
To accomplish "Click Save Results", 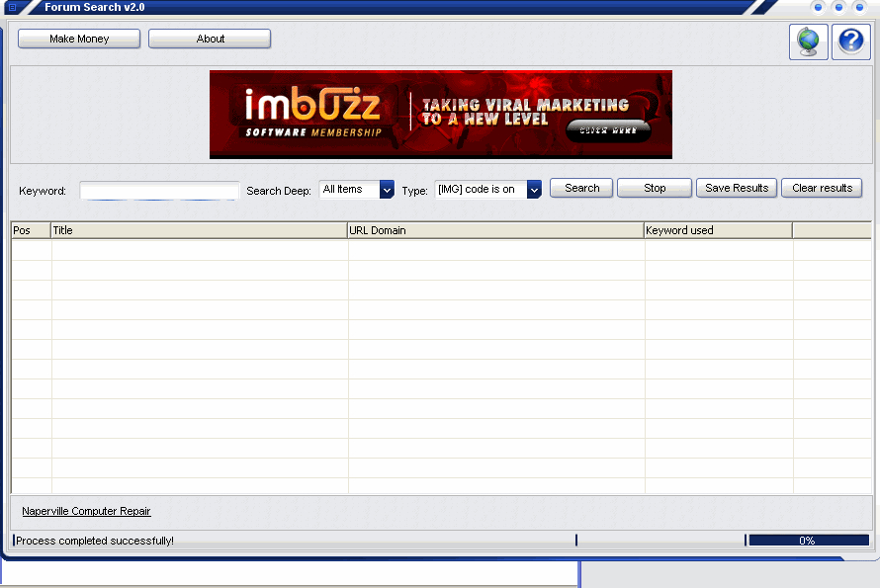I will (x=737, y=188).
